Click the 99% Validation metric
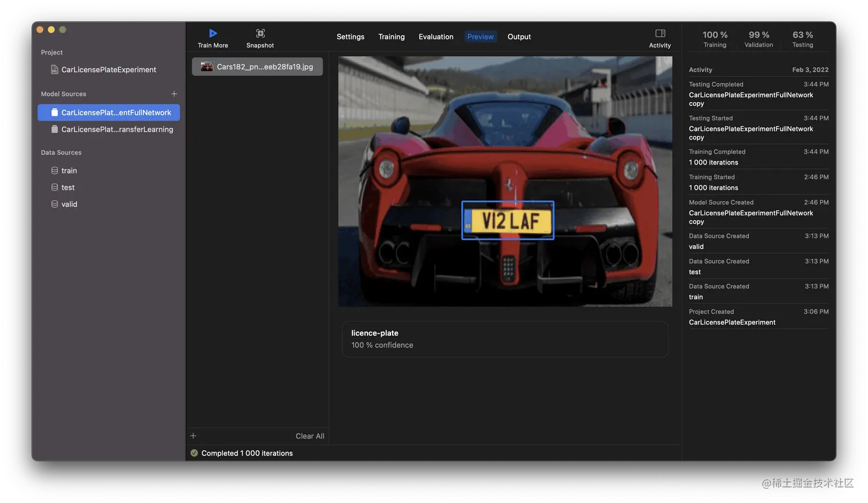This screenshot has width=868, height=503. tap(758, 38)
